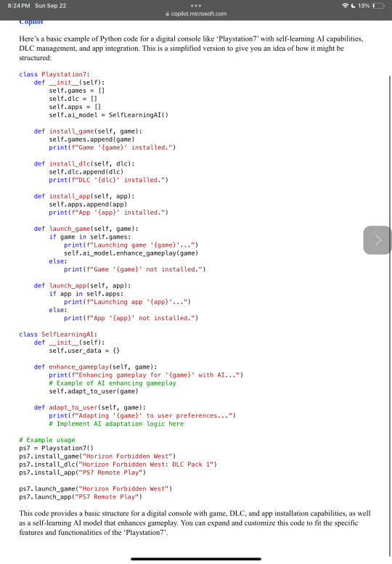392x564 pixels.
Task: Tap 'class SelfLearningAI:' code line
Action: (58, 335)
